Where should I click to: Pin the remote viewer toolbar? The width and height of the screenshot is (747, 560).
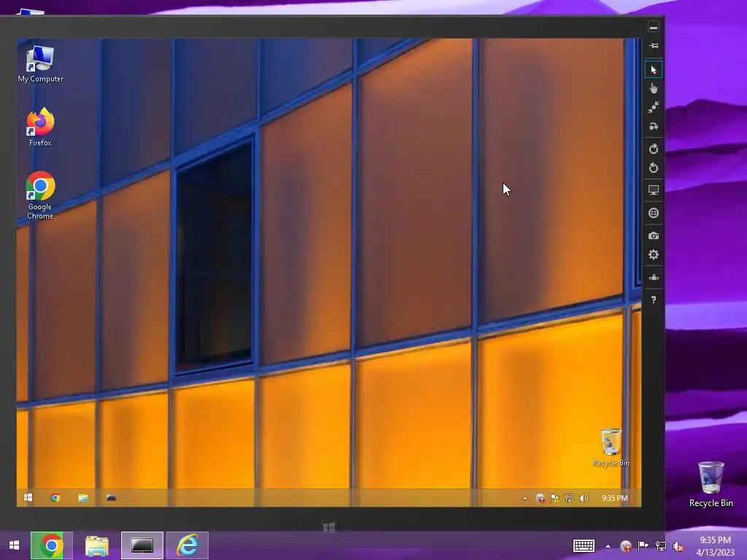pyautogui.click(x=653, y=46)
